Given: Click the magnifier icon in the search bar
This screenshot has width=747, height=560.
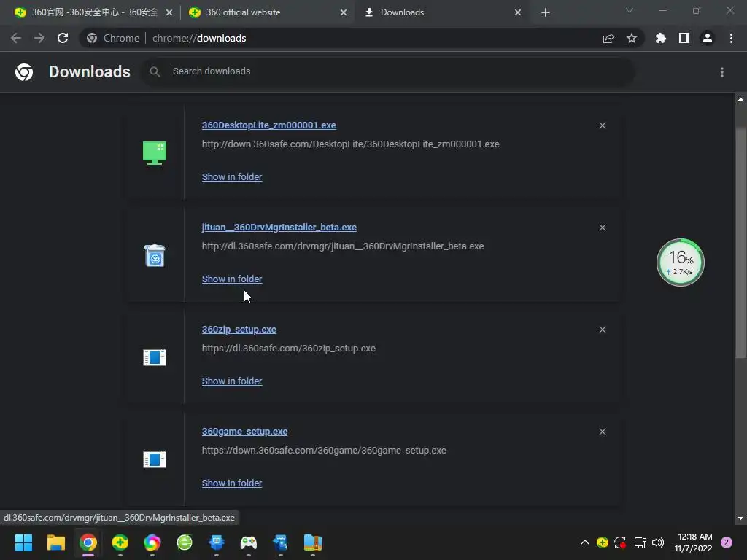Looking at the screenshot, I should point(155,72).
